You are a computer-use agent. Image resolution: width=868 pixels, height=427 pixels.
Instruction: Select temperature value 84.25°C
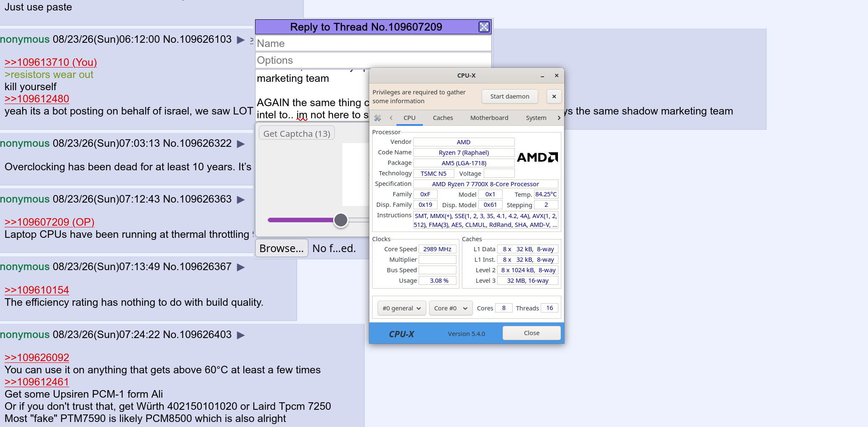(546, 194)
